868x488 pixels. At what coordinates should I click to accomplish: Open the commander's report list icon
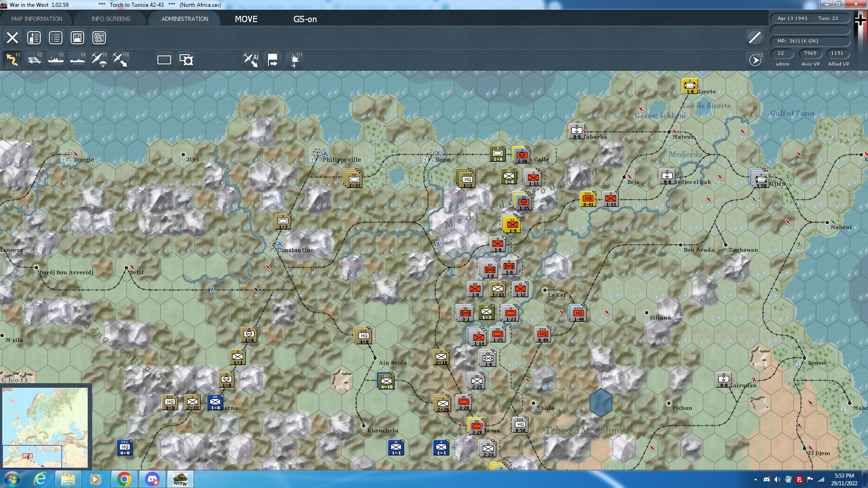tap(56, 38)
